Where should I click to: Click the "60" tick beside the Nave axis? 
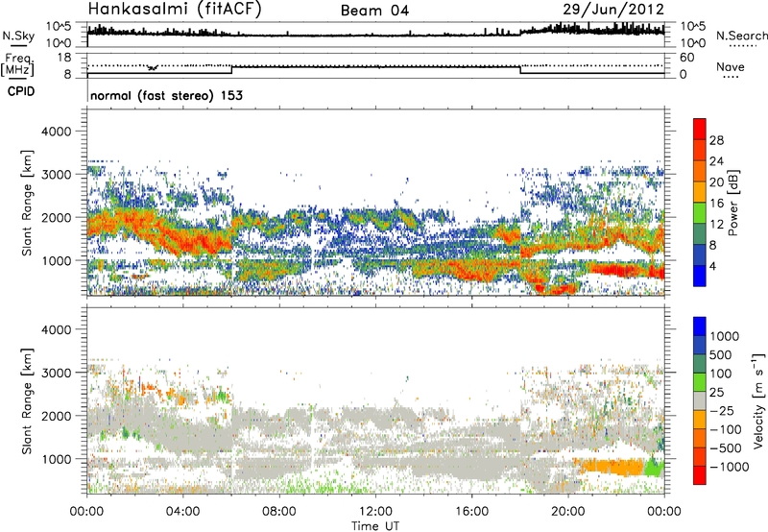[687, 58]
